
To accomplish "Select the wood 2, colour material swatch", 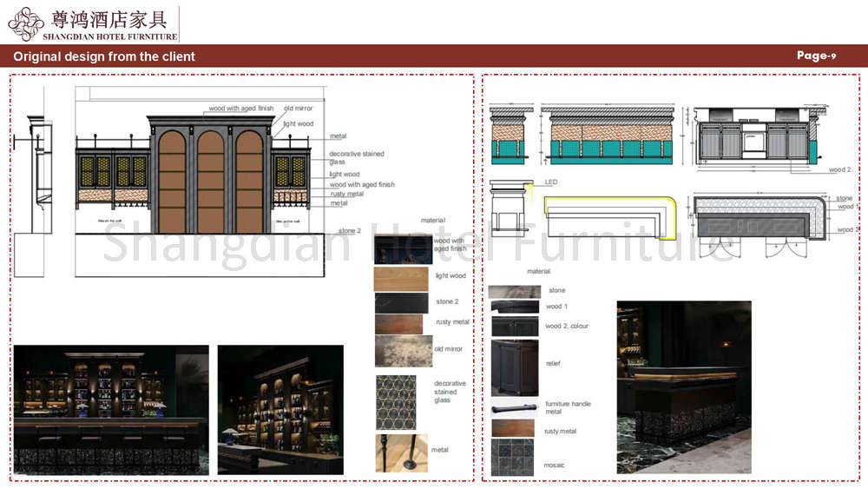I will [x=514, y=327].
